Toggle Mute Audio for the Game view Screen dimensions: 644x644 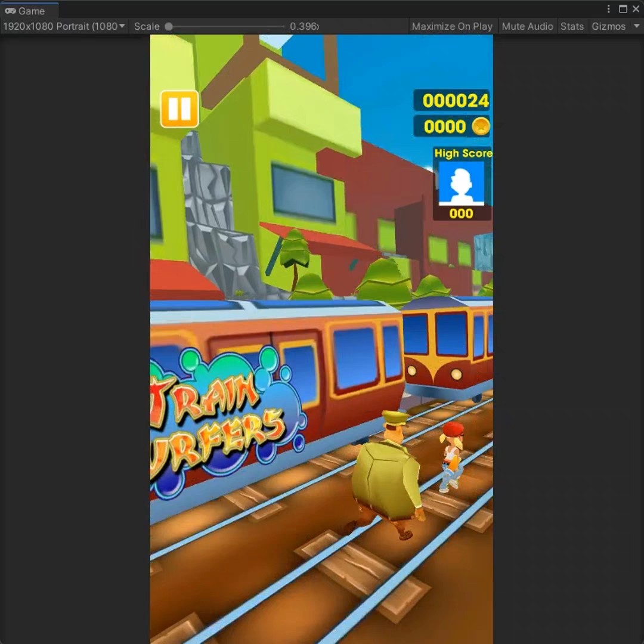pos(527,26)
